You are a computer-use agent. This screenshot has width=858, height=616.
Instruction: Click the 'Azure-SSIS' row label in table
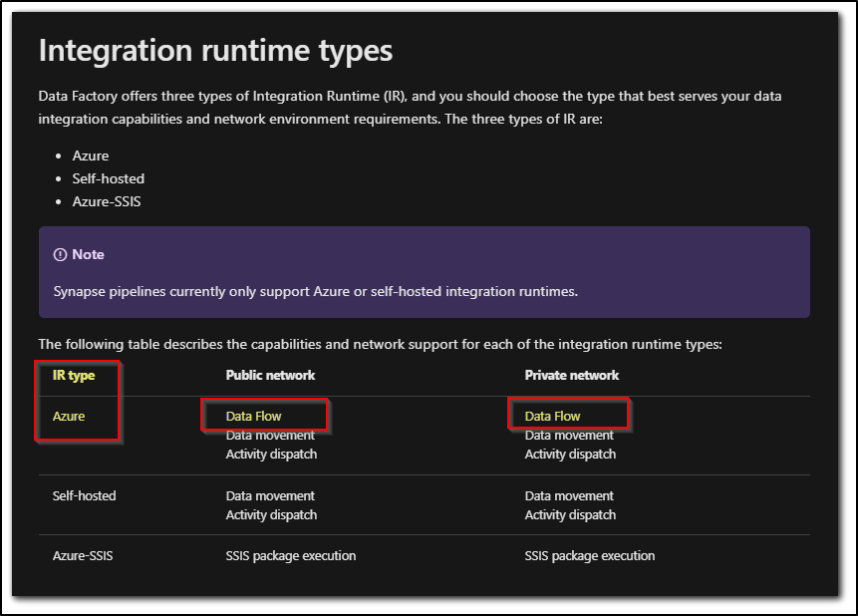pyautogui.click(x=83, y=556)
